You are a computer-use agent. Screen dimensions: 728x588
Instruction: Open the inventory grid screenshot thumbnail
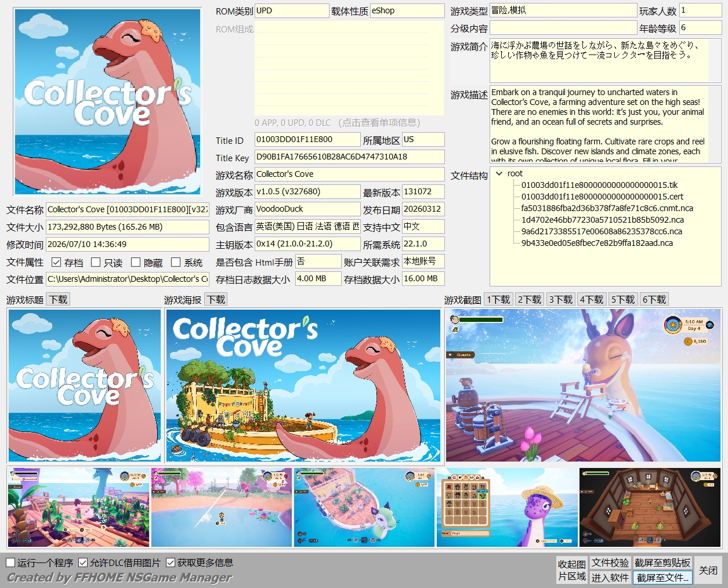[x=507, y=507]
